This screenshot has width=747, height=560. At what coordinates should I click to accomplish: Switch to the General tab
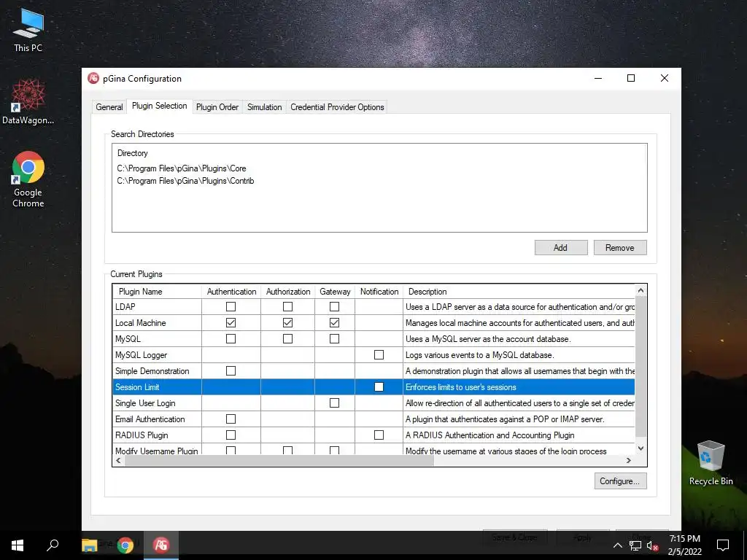point(109,107)
